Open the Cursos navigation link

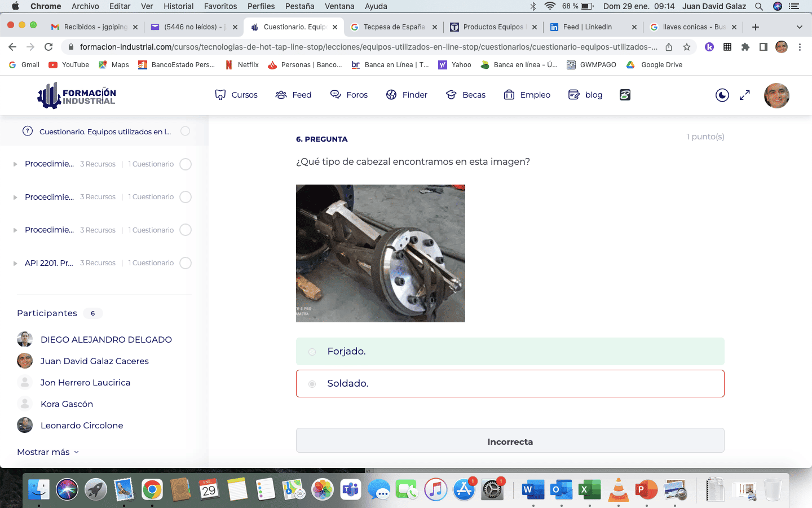(x=236, y=95)
